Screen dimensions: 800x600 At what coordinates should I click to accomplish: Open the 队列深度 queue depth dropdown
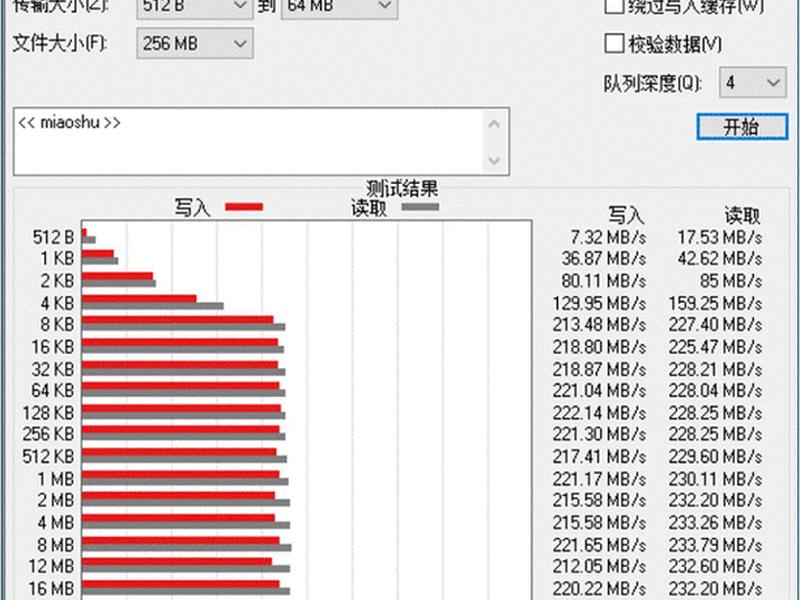753,82
